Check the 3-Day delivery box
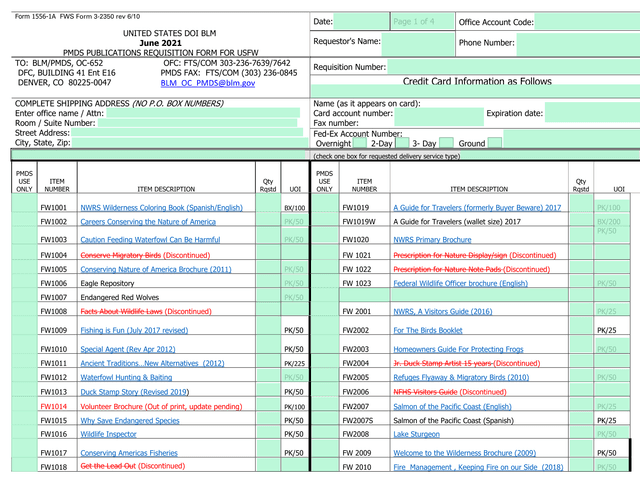The image size is (640, 495). (446, 143)
